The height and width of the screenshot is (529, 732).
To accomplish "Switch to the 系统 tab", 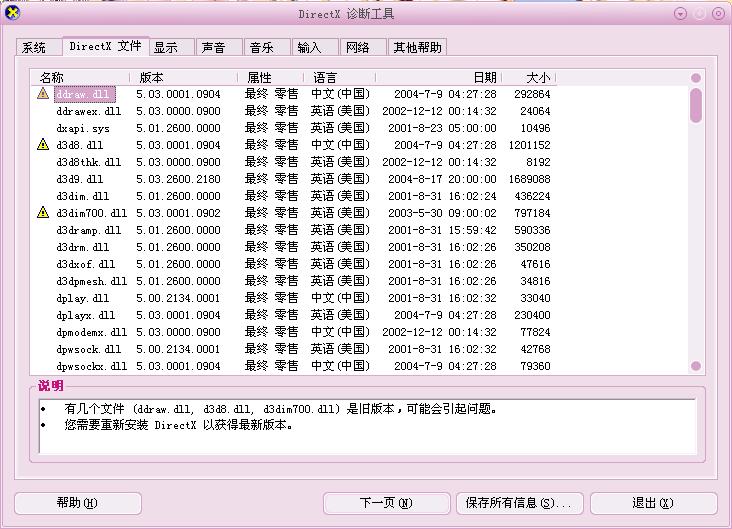I will [38, 47].
